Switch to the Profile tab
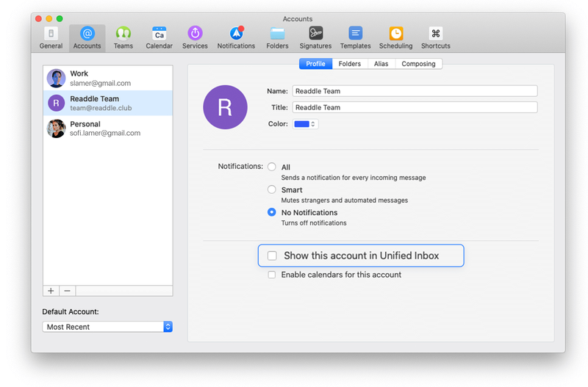 (316, 64)
